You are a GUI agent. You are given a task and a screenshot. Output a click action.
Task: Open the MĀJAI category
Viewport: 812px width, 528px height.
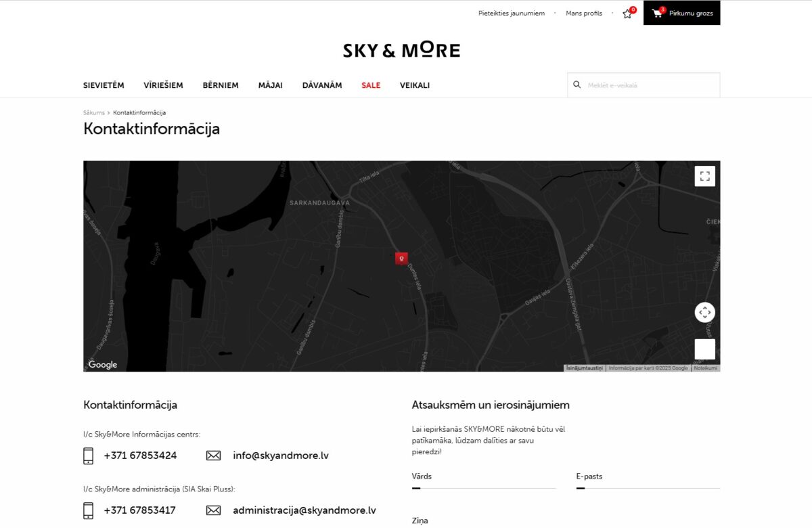271,85
